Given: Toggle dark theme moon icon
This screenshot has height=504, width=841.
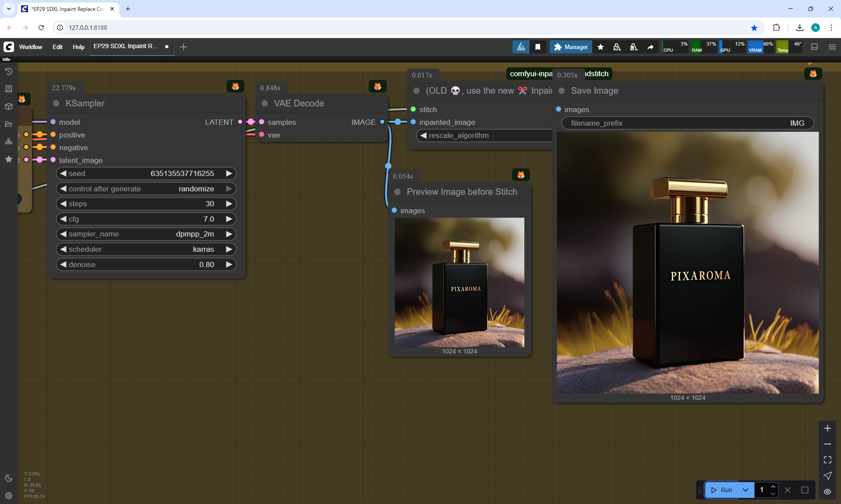Looking at the screenshot, I should pyautogui.click(x=8, y=478).
